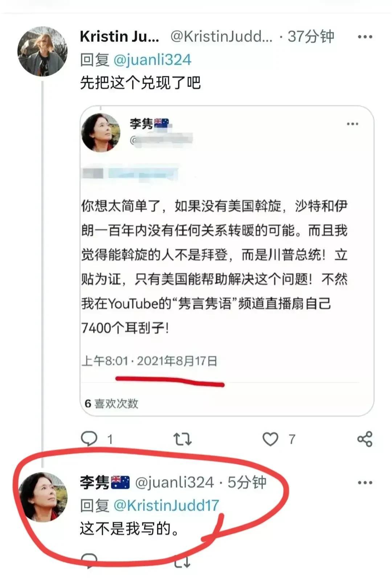Screen dimensions: 392x581
Task: Open 李隽's avatar in quoted tweet
Action: [101, 132]
